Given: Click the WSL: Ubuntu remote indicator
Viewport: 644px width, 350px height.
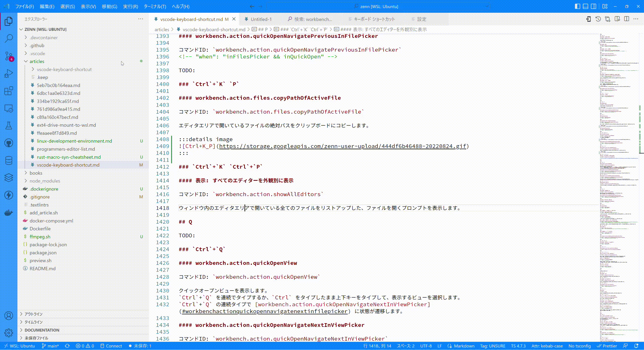Looking at the screenshot, I should pyautogui.click(x=20, y=346).
